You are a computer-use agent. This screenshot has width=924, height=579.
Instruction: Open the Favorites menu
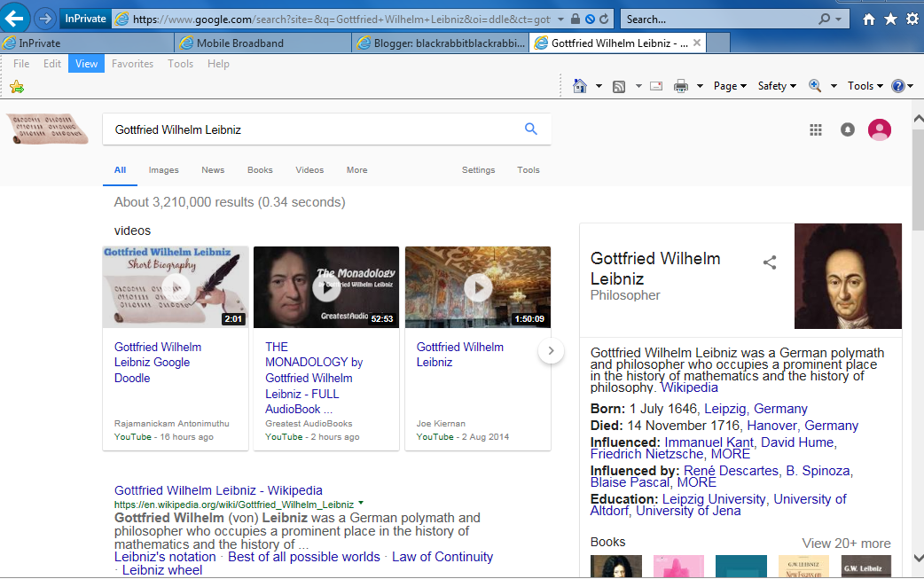point(132,64)
